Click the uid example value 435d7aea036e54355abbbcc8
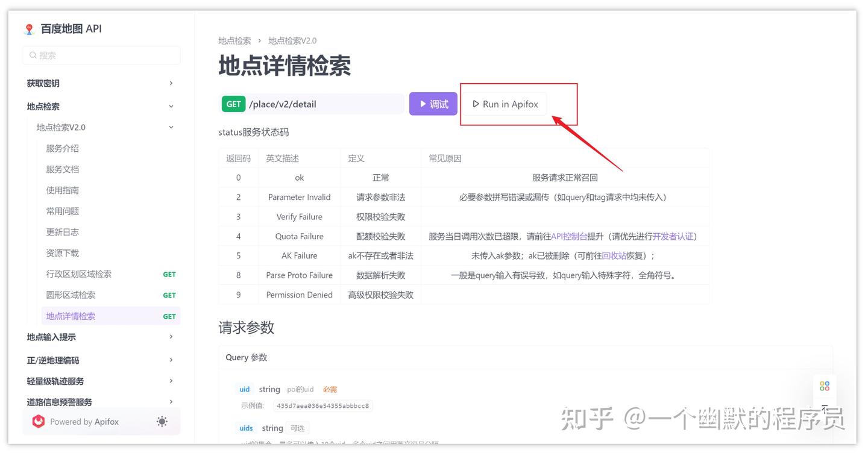This screenshot has height=453, width=868. [x=323, y=406]
